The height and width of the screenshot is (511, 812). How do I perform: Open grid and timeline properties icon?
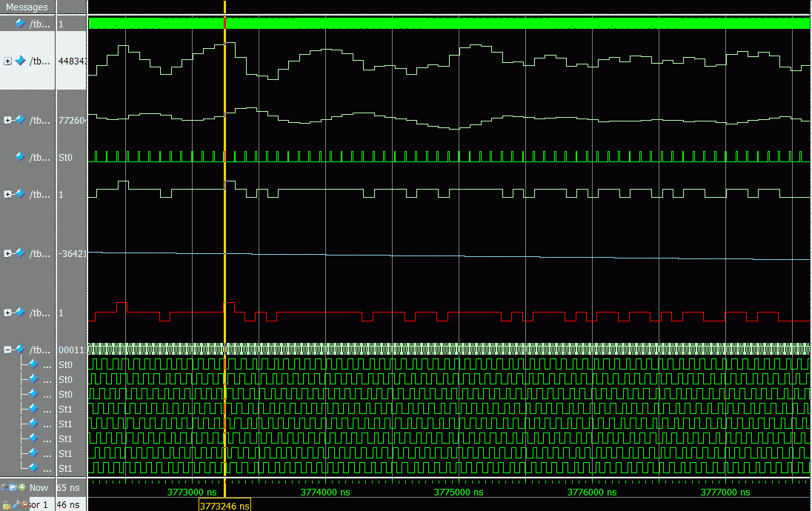point(13,487)
